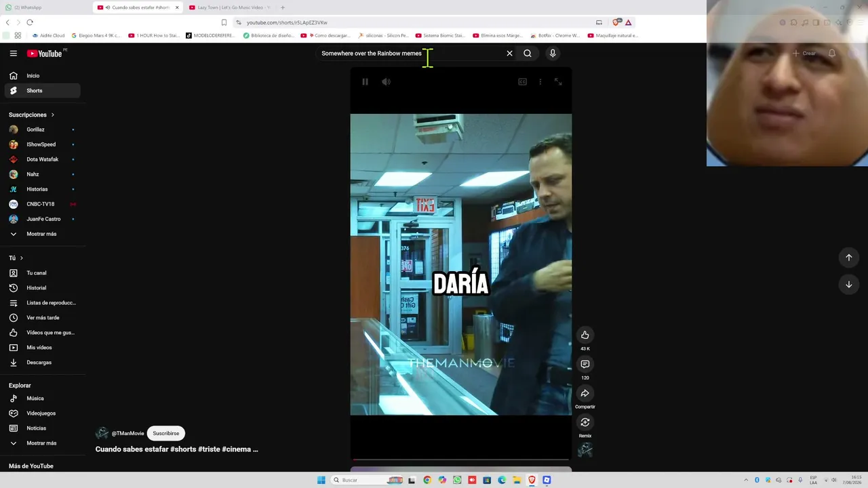The height and width of the screenshot is (488, 868).
Task: Mute the Short's volume
Action: click(x=386, y=82)
